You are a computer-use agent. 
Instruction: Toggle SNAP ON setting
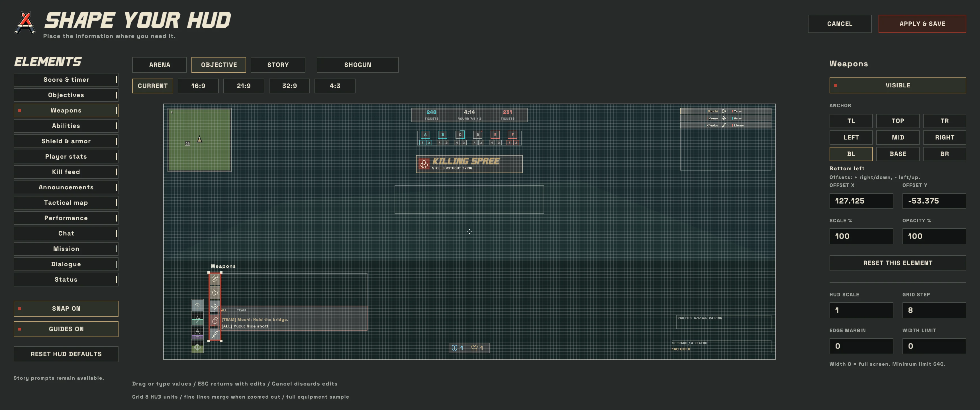coord(66,308)
